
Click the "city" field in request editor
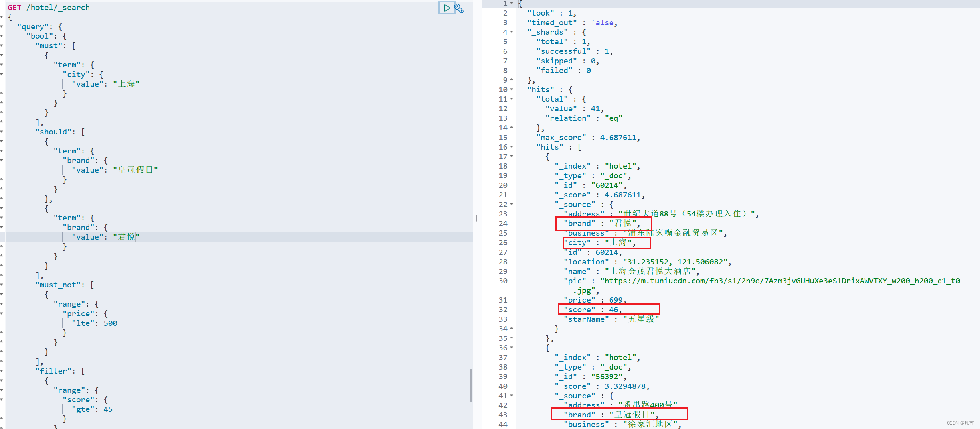click(x=76, y=75)
